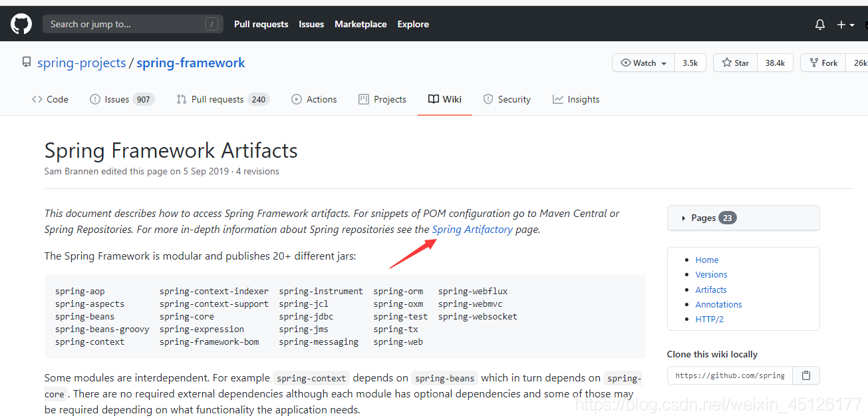Viewport: 868px width, 420px height.
Task: Open the notifications bell icon
Action: (x=820, y=25)
